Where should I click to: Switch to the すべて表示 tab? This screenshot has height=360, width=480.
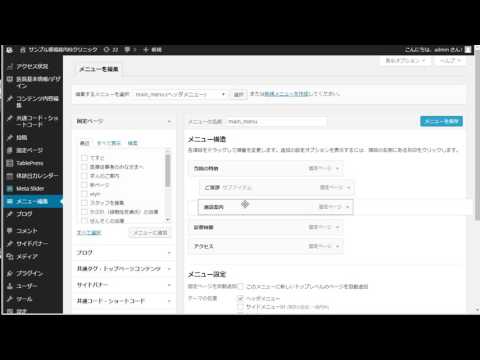(109, 143)
